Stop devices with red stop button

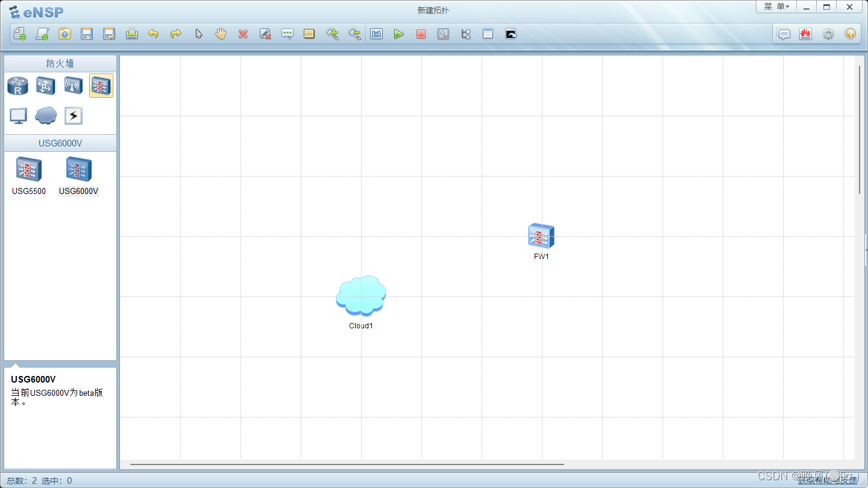point(421,34)
